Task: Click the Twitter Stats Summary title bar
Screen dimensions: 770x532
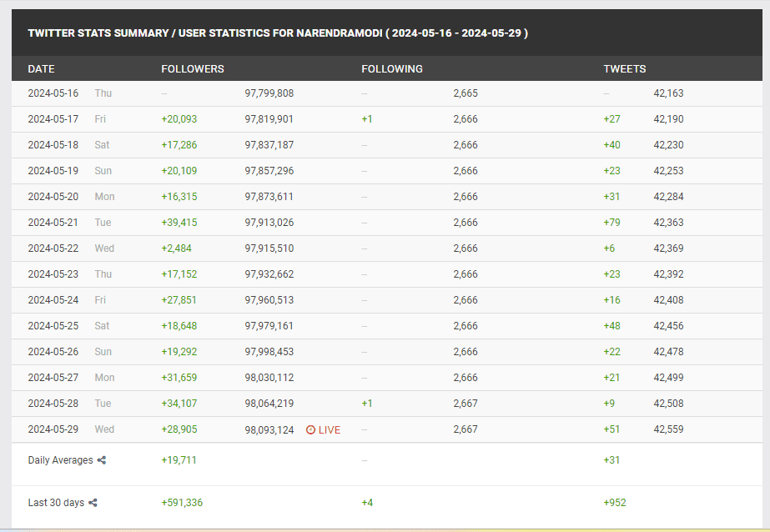Action: pyautogui.click(x=278, y=33)
